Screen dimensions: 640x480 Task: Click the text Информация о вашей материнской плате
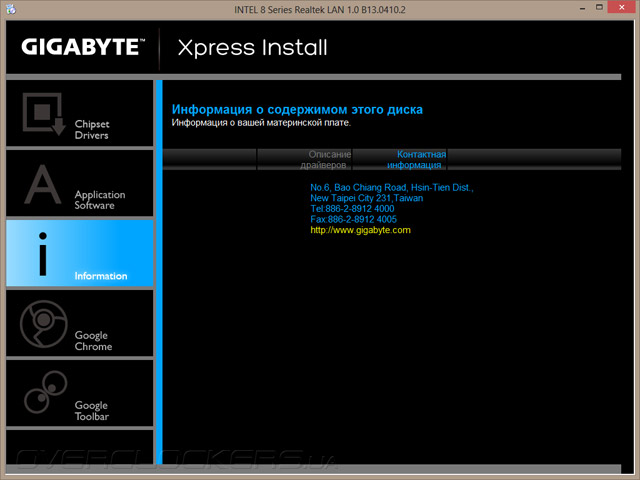[261, 122]
